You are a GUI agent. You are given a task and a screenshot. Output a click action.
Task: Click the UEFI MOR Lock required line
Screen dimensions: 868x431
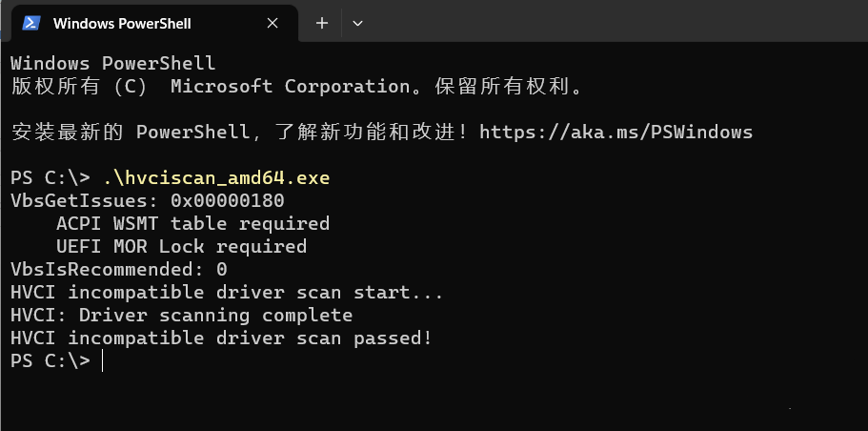point(181,246)
